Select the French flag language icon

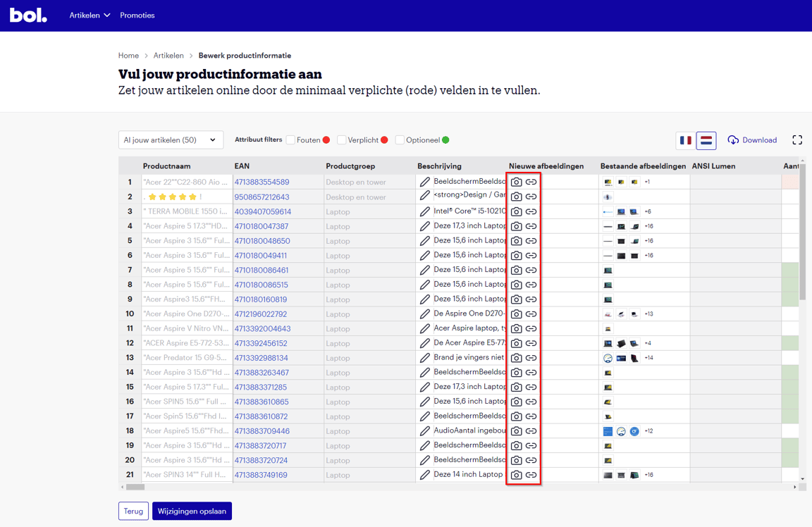(x=685, y=140)
